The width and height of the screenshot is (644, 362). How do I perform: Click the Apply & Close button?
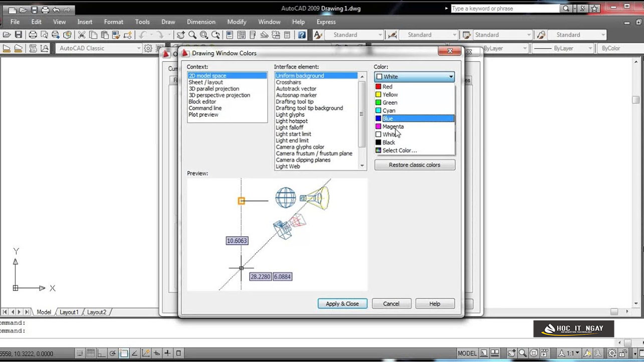click(342, 303)
